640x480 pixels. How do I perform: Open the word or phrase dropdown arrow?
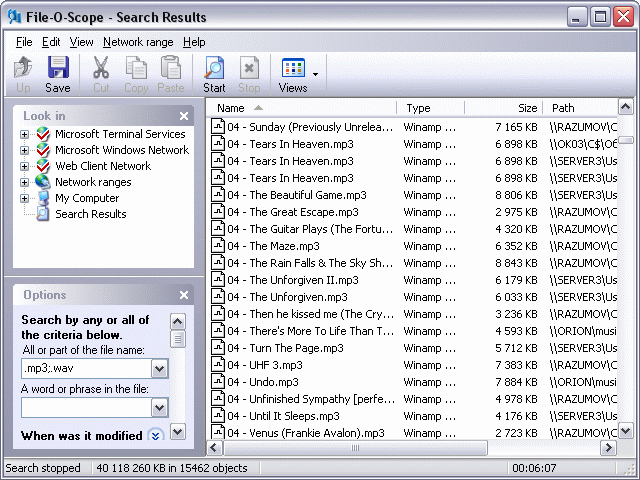[160, 407]
